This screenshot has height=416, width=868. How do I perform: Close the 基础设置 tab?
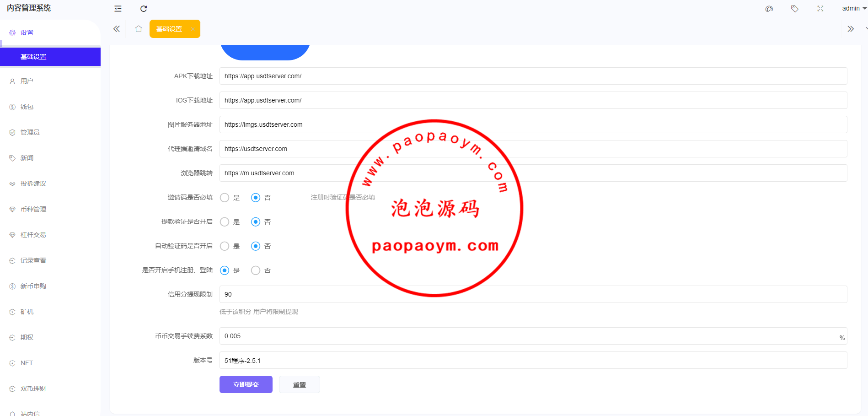coord(193,29)
